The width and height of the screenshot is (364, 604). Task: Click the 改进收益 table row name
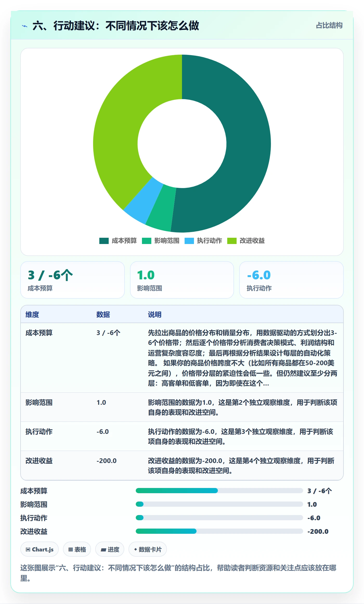39,461
